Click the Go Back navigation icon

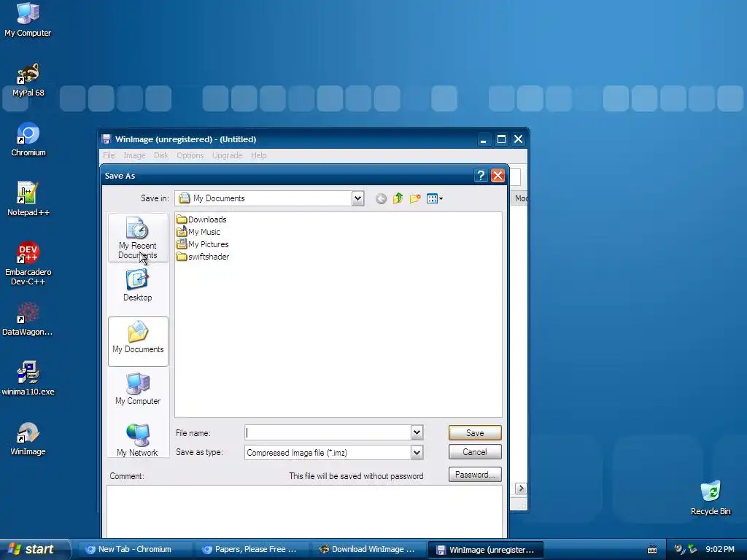click(381, 198)
